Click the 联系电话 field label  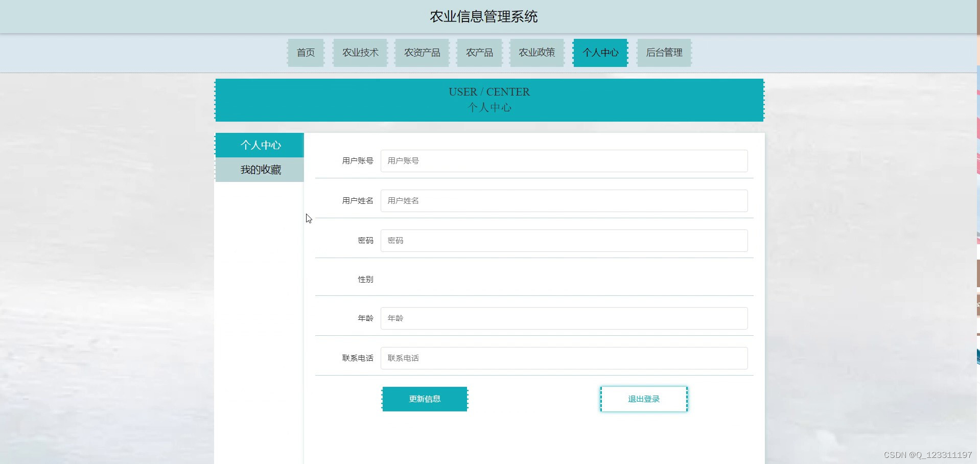[x=358, y=358]
